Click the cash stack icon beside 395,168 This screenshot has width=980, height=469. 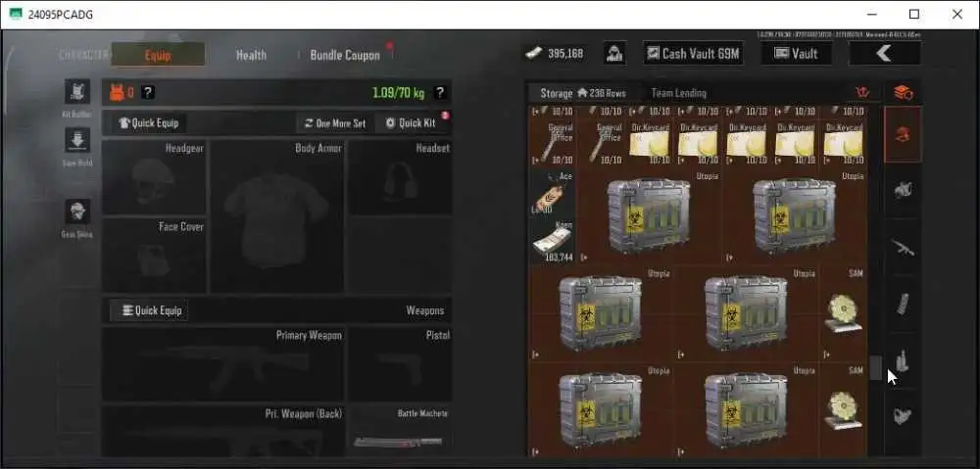[x=533, y=53]
